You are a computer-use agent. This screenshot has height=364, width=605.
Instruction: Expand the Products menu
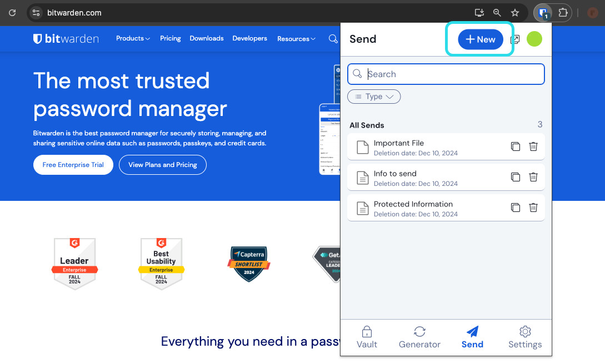(133, 38)
